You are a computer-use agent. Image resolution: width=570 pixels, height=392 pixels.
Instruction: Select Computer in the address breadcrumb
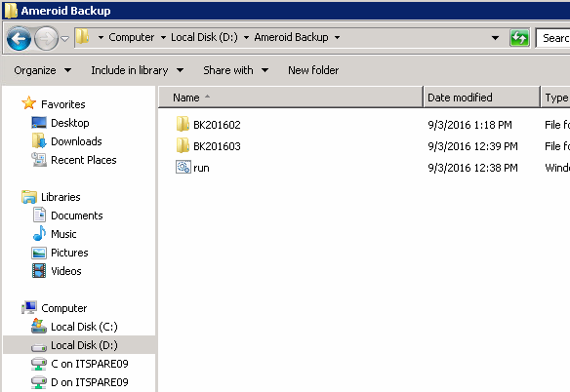click(132, 37)
